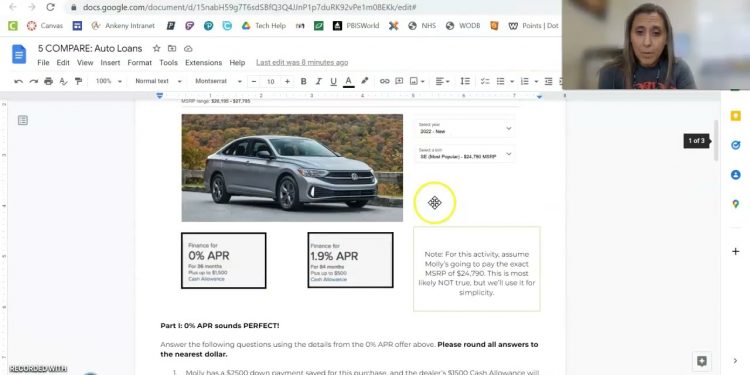Open the View menu

point(85,63)
